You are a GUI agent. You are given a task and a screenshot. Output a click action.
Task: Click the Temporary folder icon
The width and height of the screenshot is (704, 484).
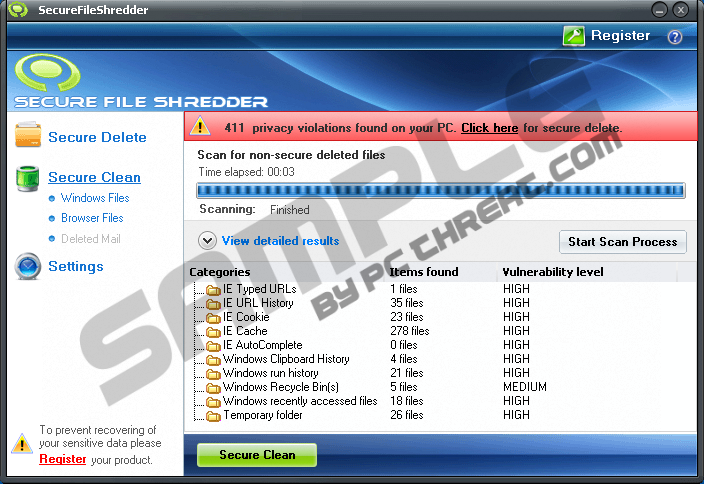(x=213, y=416)
